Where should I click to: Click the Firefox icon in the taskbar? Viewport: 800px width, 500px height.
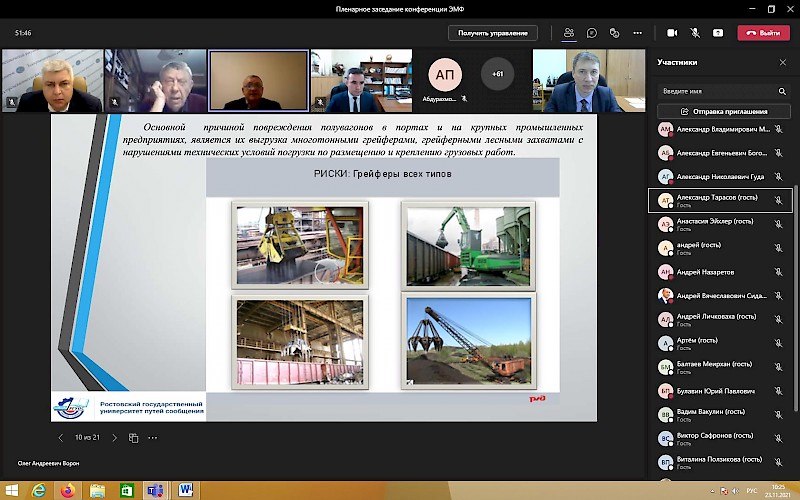[x=68, y=490]
